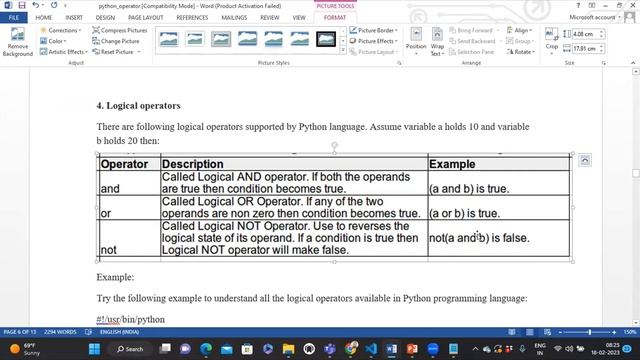The image size is (640, 360).
Task: Open the Artistic Effects dropdown
Action: click(x=64, y=52)
